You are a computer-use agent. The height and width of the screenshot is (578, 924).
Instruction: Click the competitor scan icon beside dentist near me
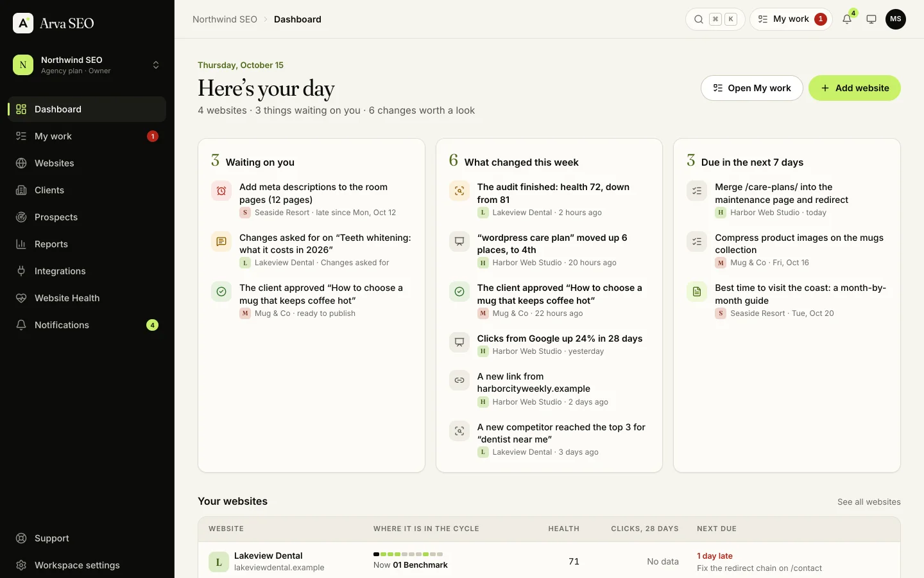459,431
